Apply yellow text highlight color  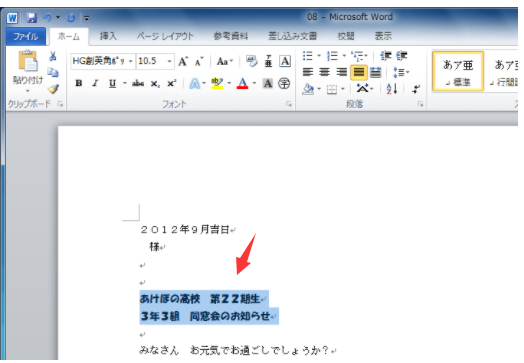point(217,83)
